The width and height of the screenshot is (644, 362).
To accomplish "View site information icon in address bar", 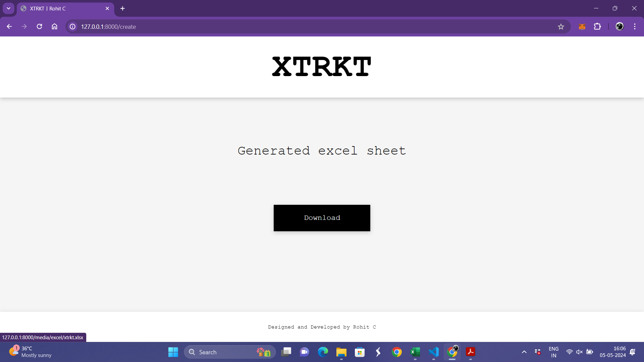I will (x=72, y=26).
